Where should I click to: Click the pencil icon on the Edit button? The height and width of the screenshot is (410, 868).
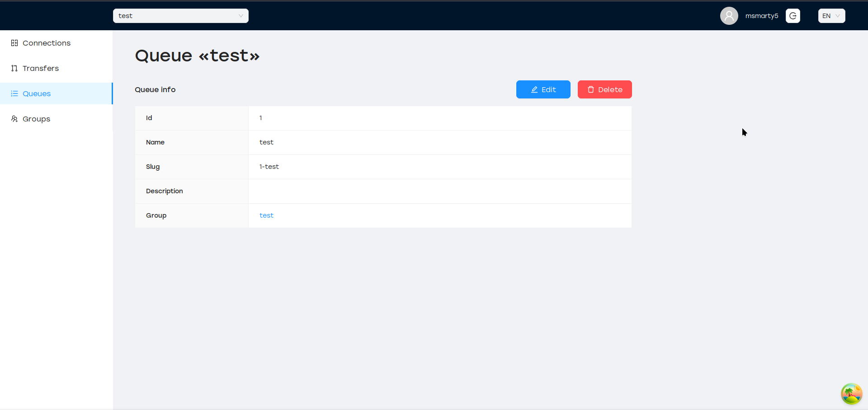pos(534,89)
